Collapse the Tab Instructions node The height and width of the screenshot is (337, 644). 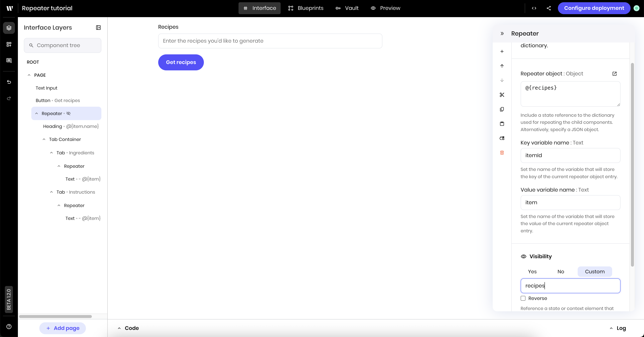[51, 192]
